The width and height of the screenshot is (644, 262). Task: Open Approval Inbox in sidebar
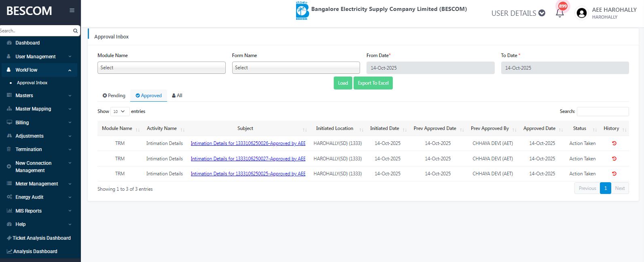click(32, 83)
